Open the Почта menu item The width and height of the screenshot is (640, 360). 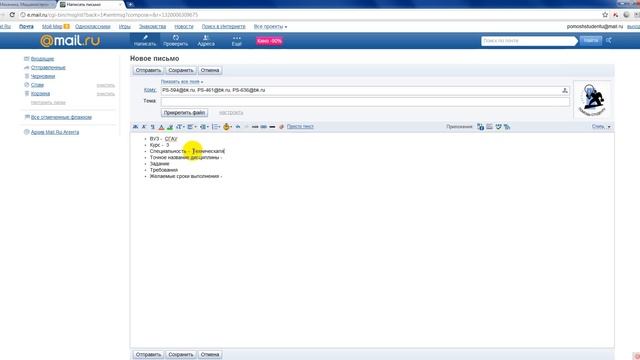pos(26,27)
